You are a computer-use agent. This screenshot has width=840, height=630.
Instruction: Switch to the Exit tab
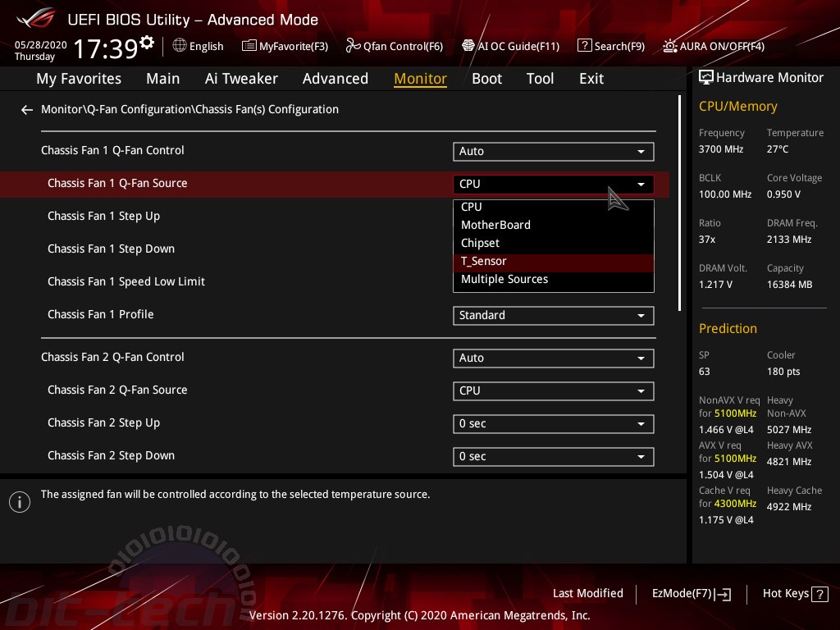point(591,79)
